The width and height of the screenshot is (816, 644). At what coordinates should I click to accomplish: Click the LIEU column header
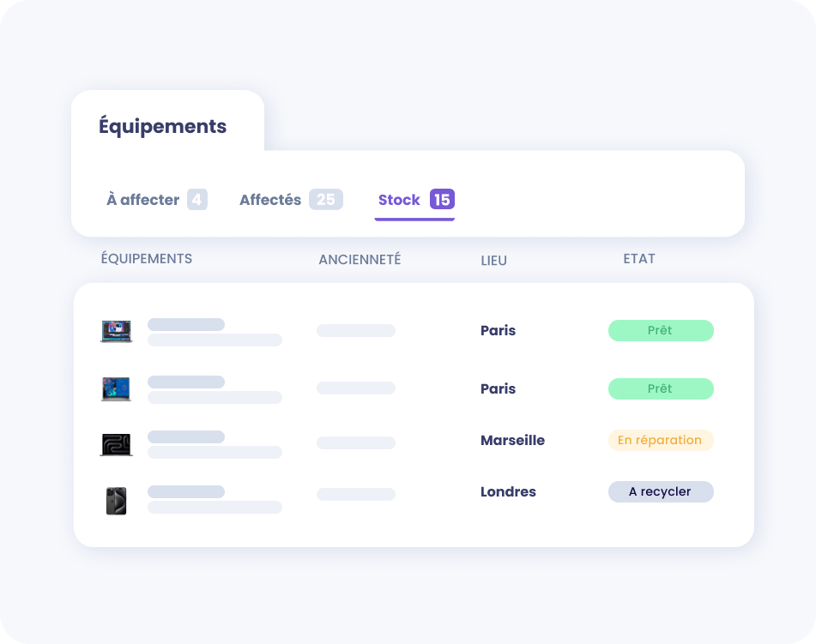(493, 260)
